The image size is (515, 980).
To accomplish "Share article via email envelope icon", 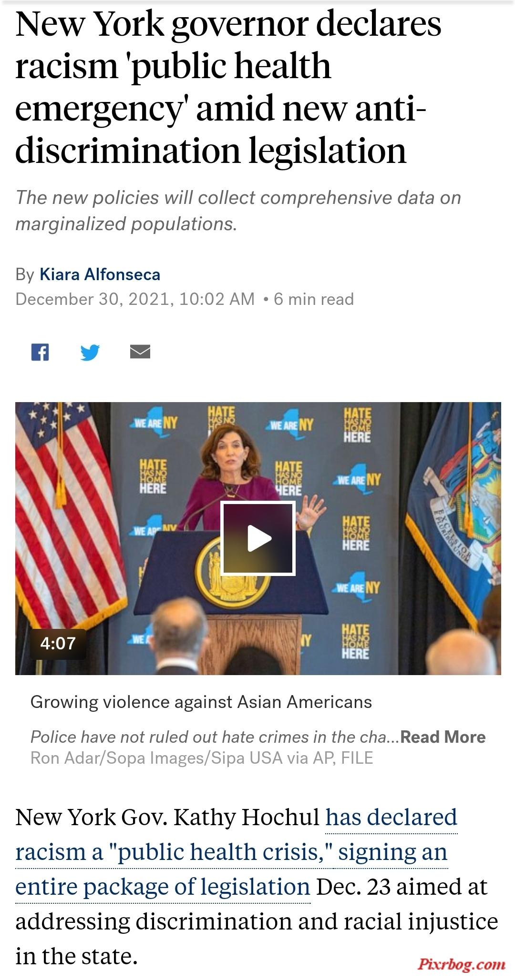I will click(x=140, y=352).
